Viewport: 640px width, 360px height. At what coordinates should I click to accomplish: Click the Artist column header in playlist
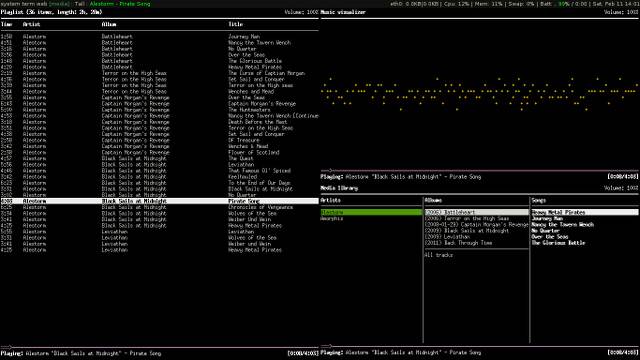pos(31,24)
